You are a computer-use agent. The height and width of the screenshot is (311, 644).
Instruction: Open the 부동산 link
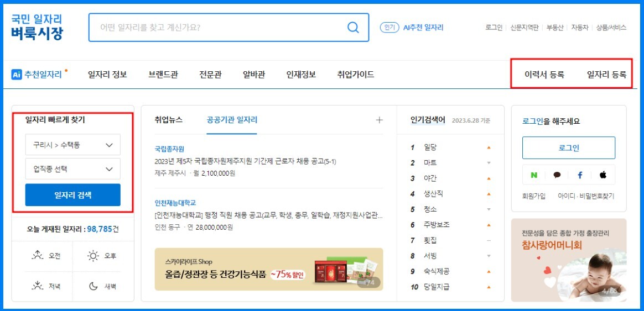pos(554,28)
